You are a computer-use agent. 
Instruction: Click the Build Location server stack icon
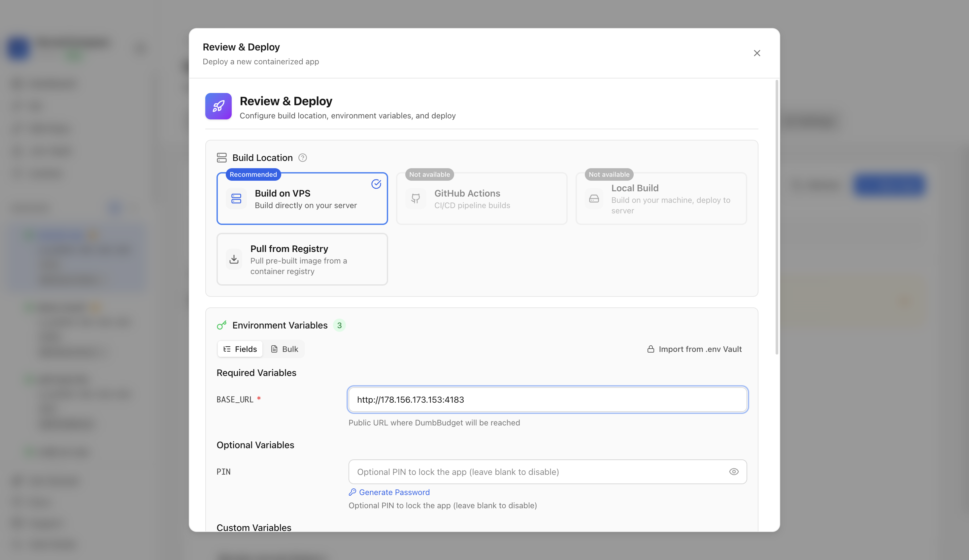221,158
